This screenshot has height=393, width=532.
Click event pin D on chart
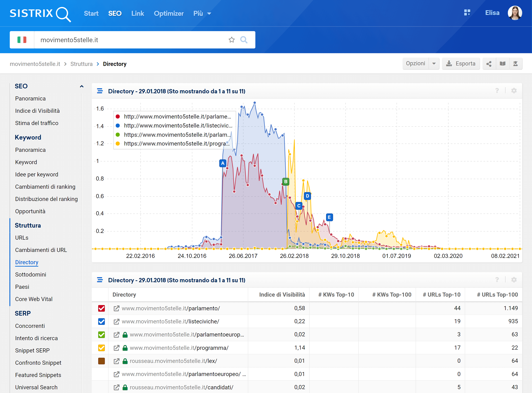tap(307, 196)
